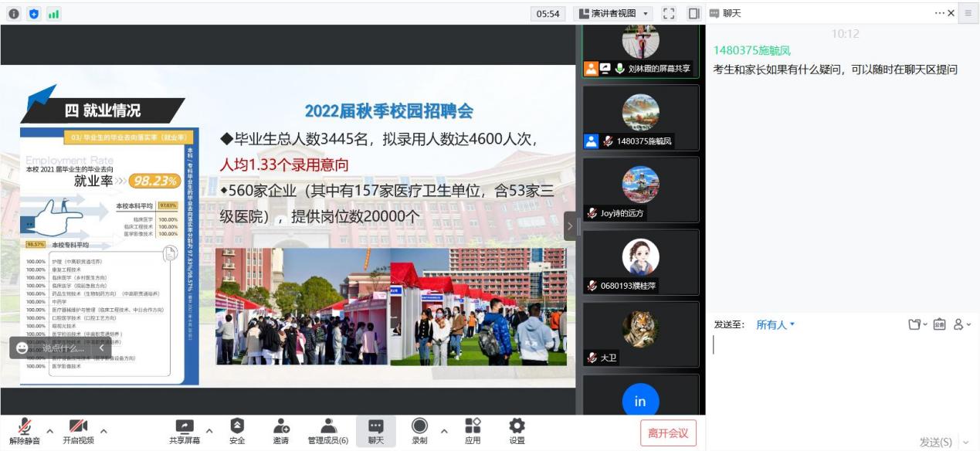This screenshot has width=980, height=451.
Task: Open the 共享屏幕 share screen tool
Action: tap(185, 431)
